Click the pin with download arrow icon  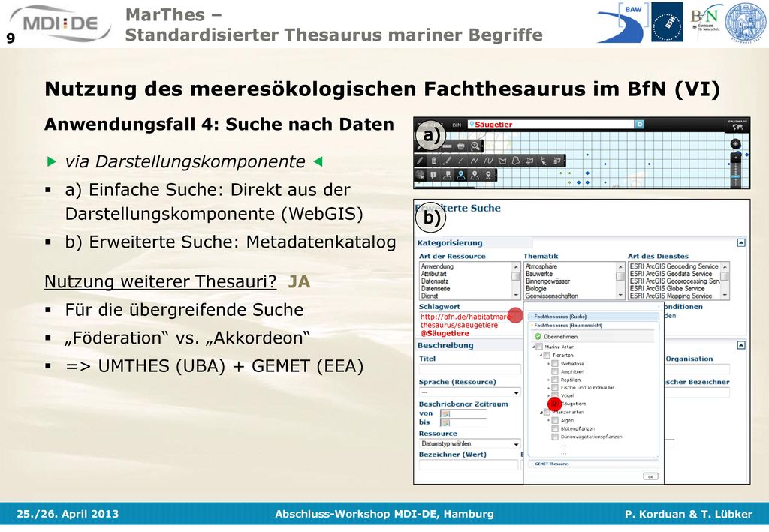click(x=488, y=175)
